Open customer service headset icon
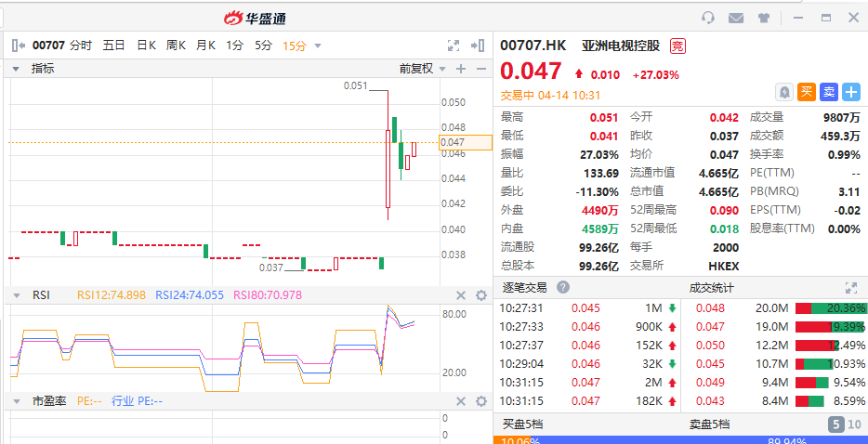 [707, 18]
